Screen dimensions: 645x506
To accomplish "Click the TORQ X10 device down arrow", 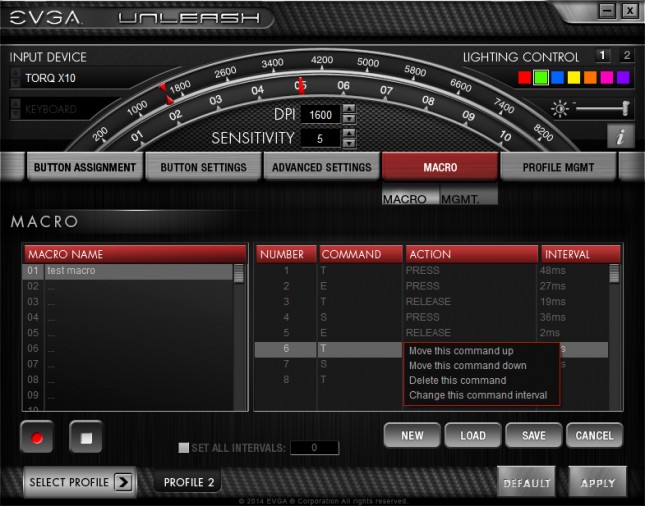I will pyautogui.click(x=15, y=83).
